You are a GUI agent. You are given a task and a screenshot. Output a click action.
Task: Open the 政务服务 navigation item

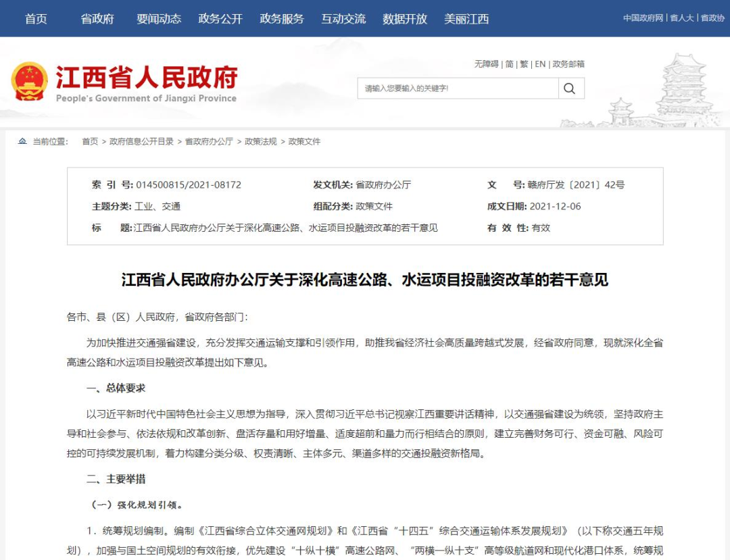282,19
